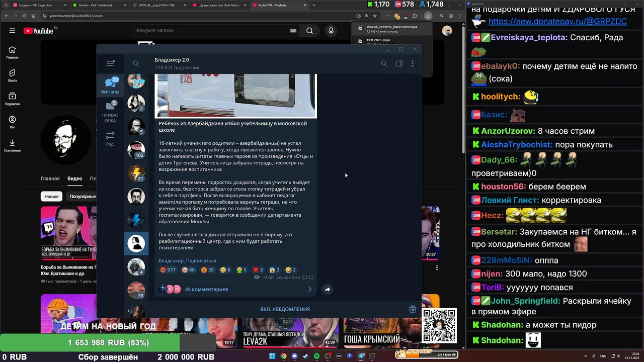This screenshot has height=362, width=644.
Task: Toggle the Telegram right info side panel
Action: [x=399, y=64]
